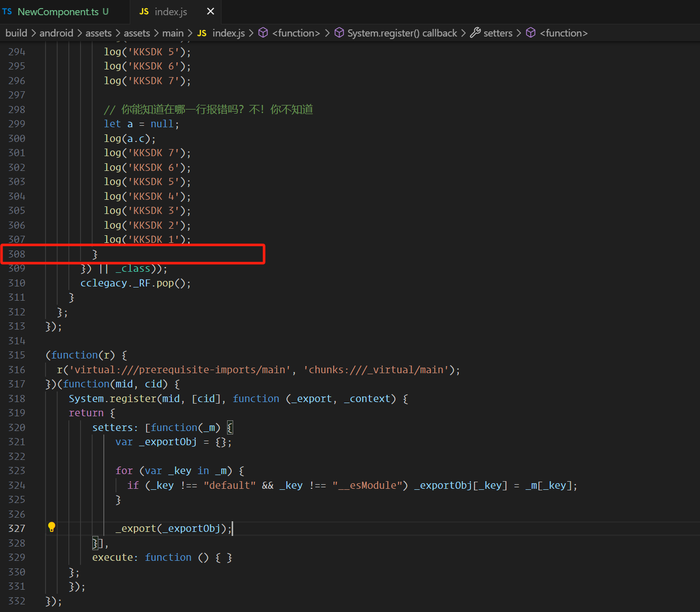Click line number 315
The width and height of the screenshot is (700, 612).
(17, 355)
